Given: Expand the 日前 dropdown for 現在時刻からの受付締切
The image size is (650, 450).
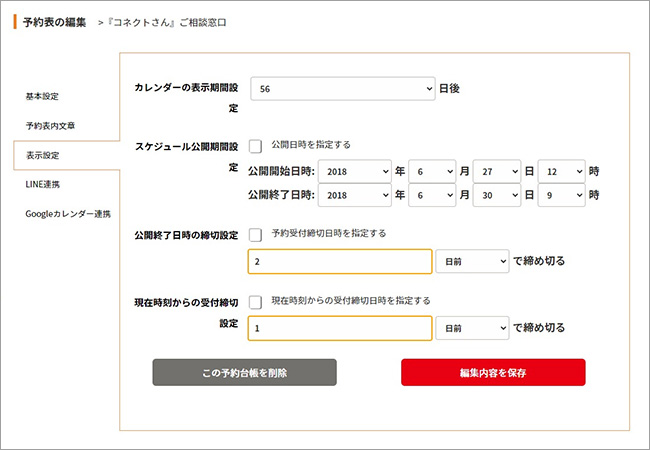Looking at the screenshot, I should [x=472, y=328].
